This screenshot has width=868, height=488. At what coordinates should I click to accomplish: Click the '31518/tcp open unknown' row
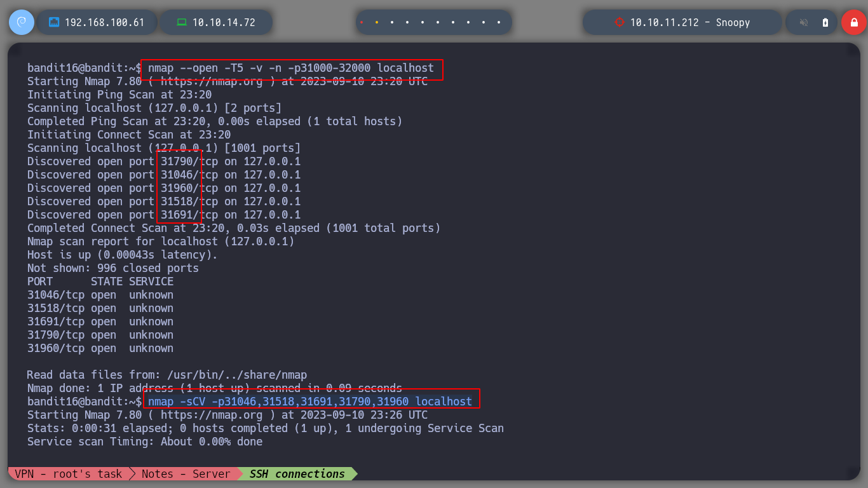[x=100, y=308]
